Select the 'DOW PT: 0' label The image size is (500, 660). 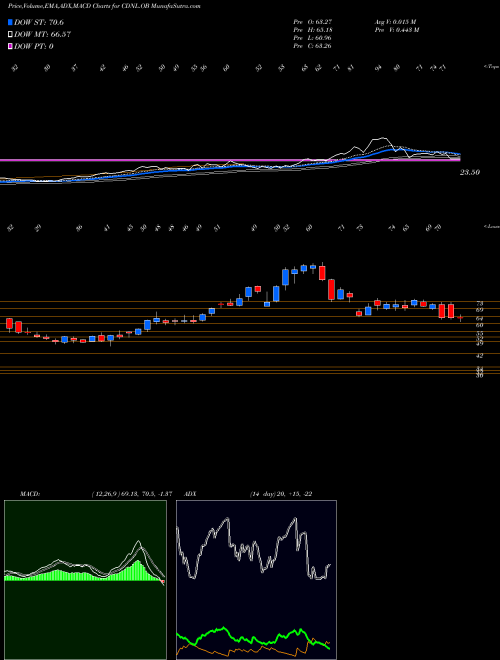pyautogui.click(x=34, y=46)
